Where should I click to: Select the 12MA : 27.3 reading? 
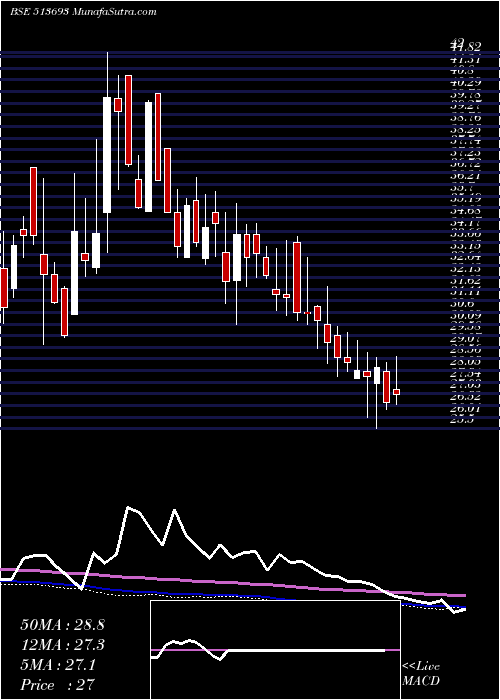(62, 645)
